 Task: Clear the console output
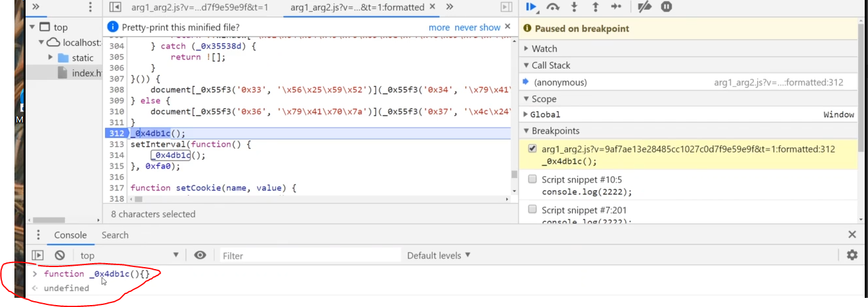60,255
